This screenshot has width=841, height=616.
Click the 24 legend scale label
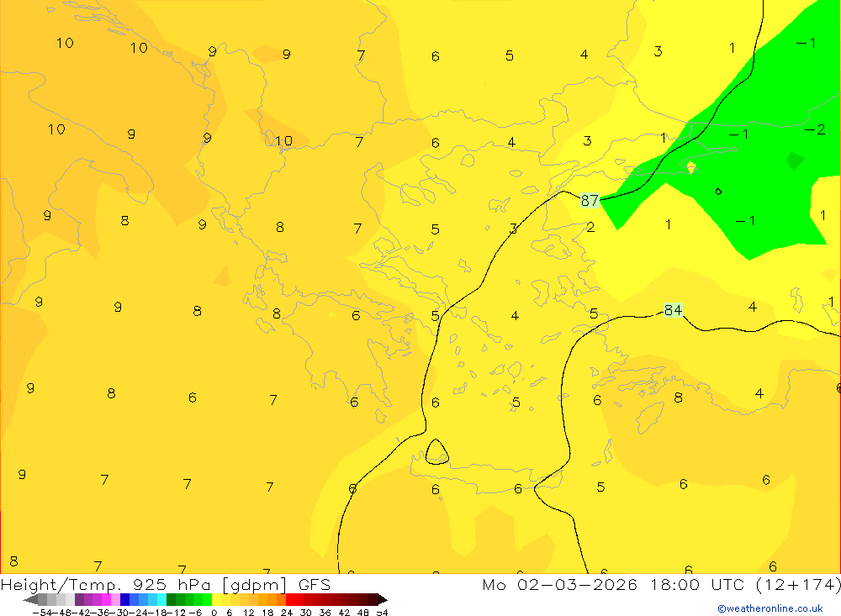(x=287, y=613)
